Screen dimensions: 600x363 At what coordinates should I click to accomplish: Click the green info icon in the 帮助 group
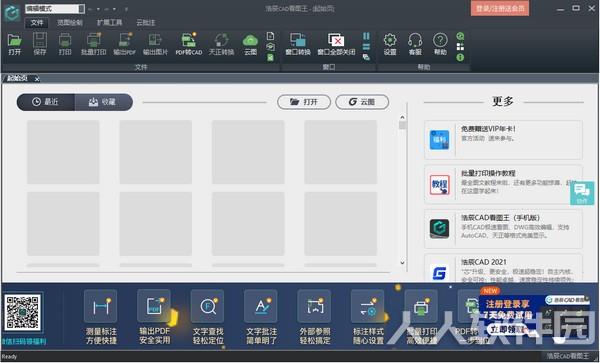tap(460, 57)
